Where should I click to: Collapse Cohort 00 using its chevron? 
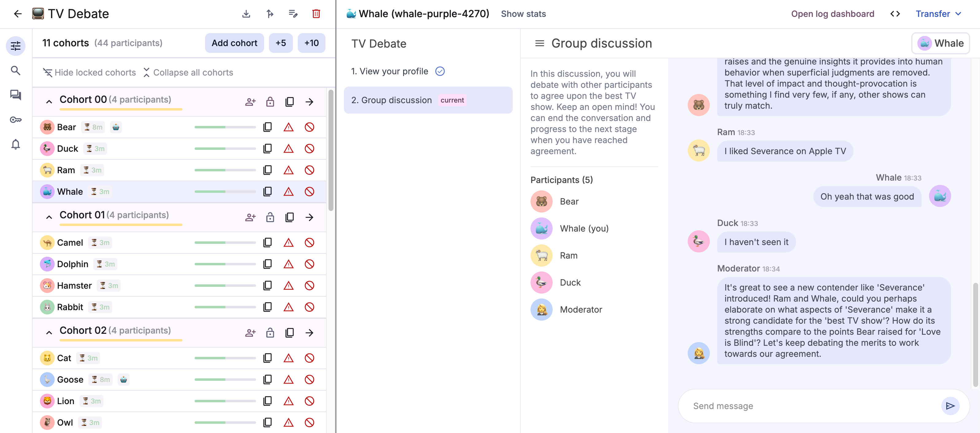(x=49, y=102)
